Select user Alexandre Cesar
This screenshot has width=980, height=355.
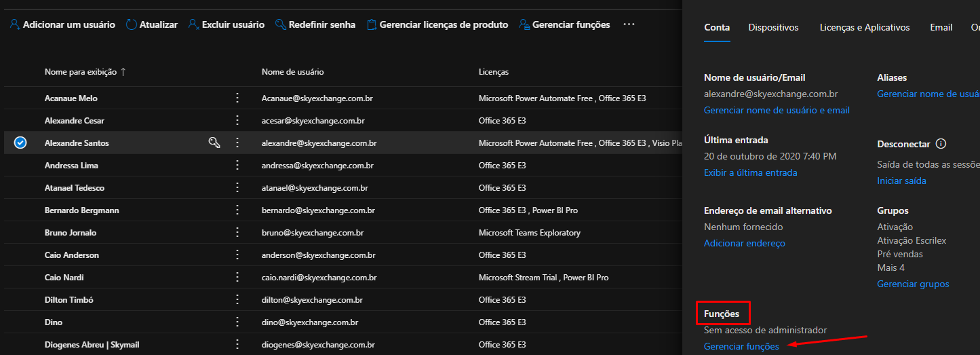(75, 121)
